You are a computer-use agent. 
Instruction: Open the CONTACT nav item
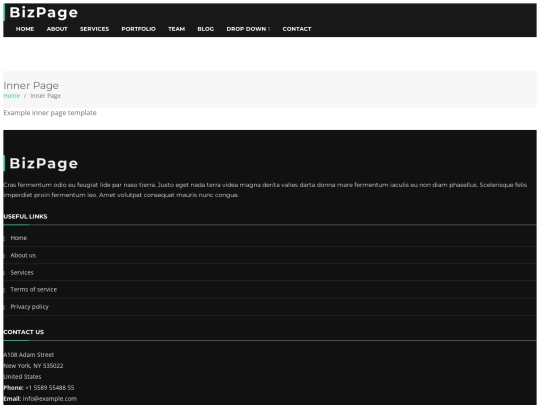(x=297, y=29)
